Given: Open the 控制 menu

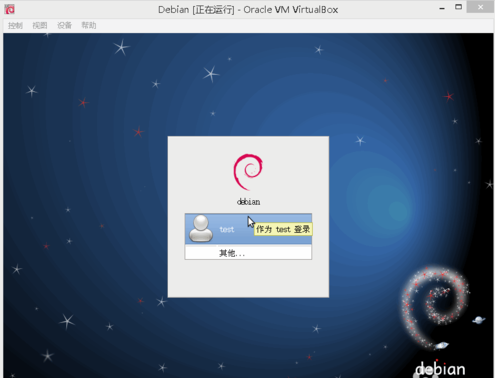Looking at the screenshot, I should [15, 25].
